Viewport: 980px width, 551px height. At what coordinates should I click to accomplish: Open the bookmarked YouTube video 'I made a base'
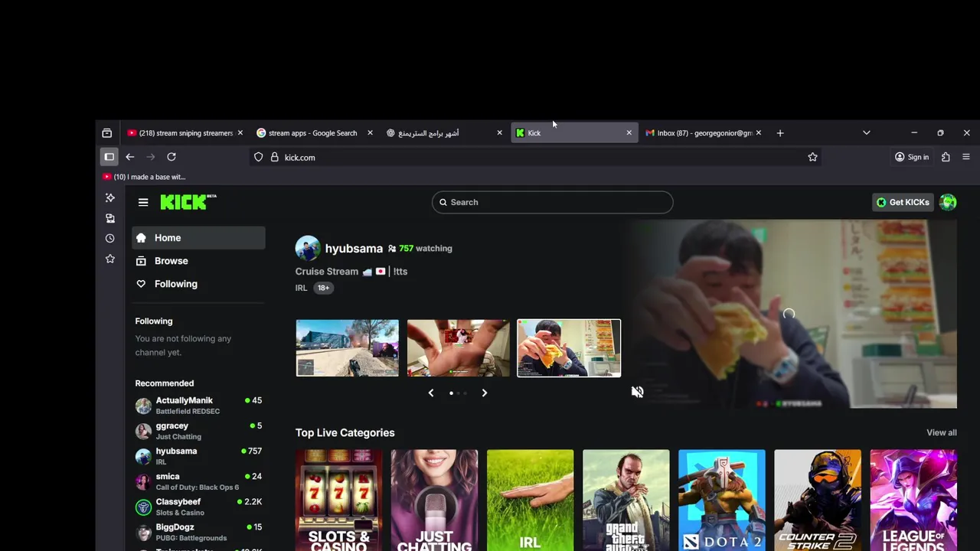click(x=144, y=177)
